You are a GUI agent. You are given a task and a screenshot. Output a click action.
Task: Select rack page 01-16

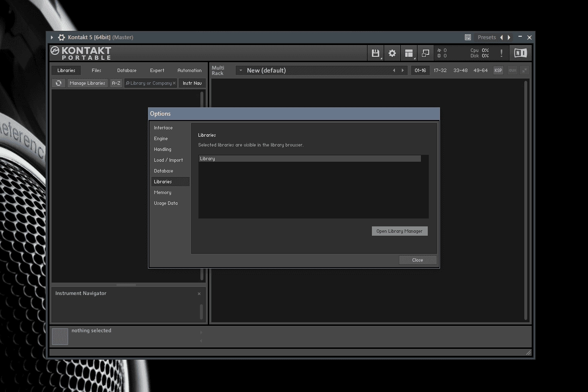(420, 71)
